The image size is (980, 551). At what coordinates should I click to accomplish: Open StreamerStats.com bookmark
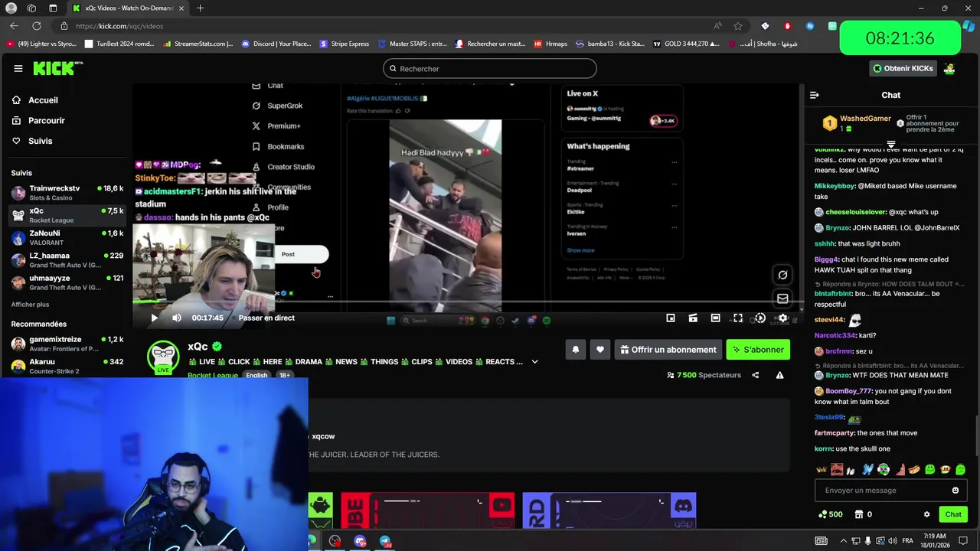[198, 44]
